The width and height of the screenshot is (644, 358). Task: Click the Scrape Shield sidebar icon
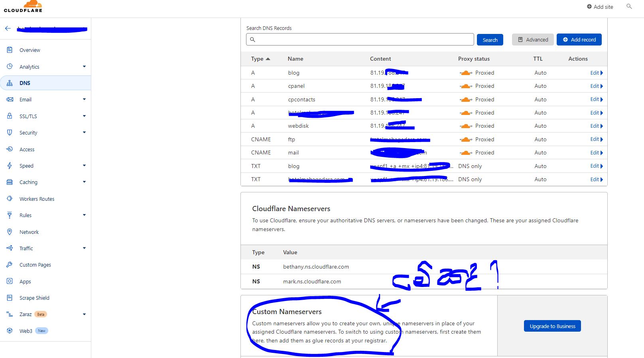click(10, 298)
